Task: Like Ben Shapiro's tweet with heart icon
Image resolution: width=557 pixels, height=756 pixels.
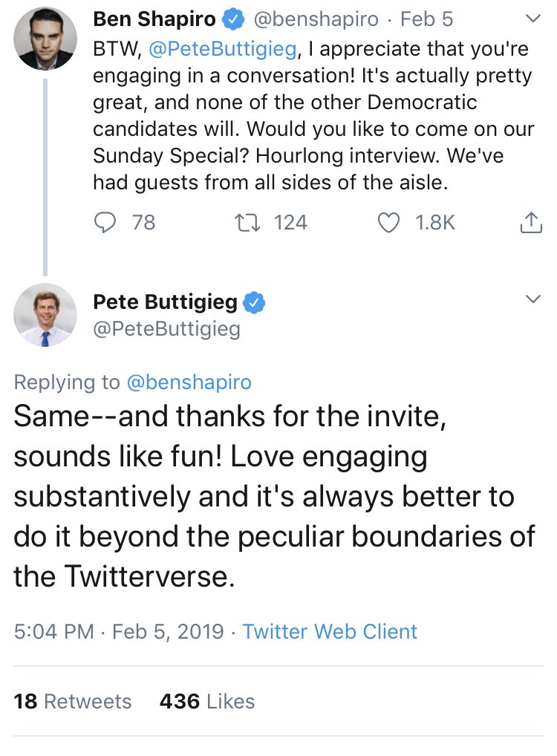Action: [388, 223]
